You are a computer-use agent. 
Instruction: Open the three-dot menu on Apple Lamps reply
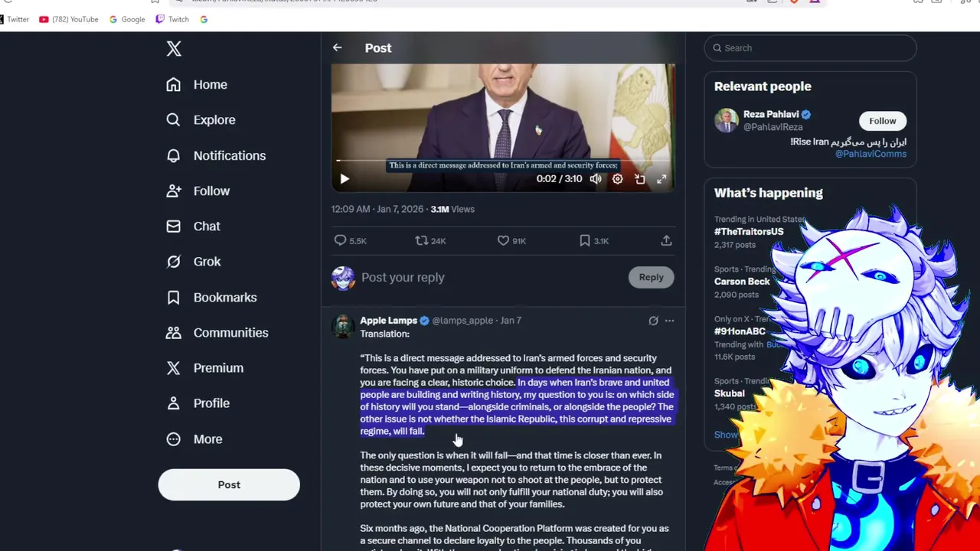click(669, 321)
